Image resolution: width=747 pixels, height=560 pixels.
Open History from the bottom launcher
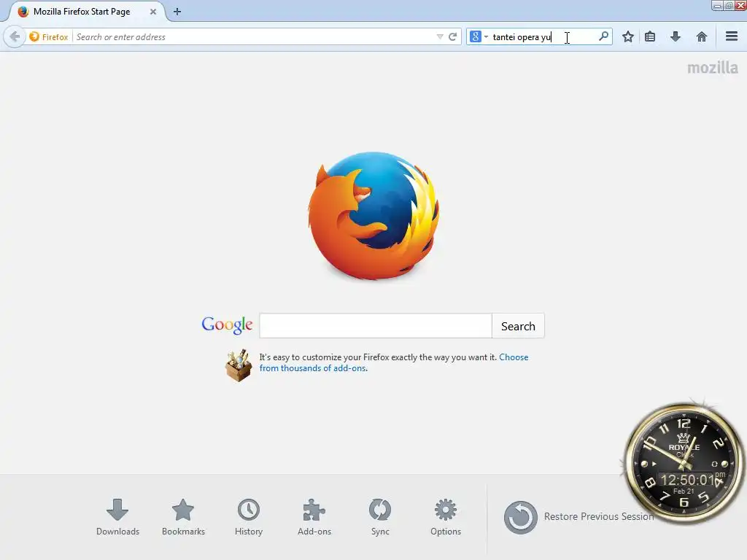(x=249, y=517)
